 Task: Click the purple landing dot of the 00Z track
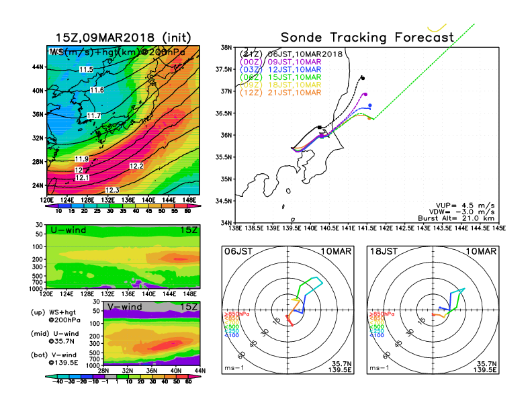365,95
